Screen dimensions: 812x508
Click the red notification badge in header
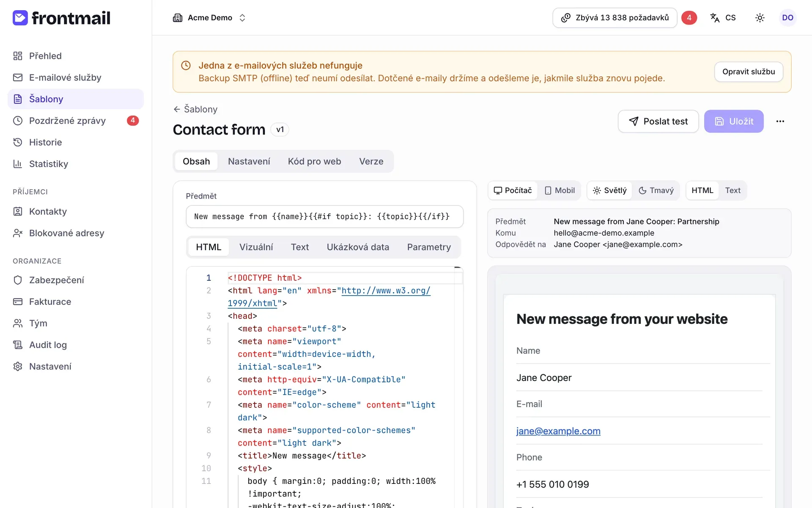tap(689, 18)
